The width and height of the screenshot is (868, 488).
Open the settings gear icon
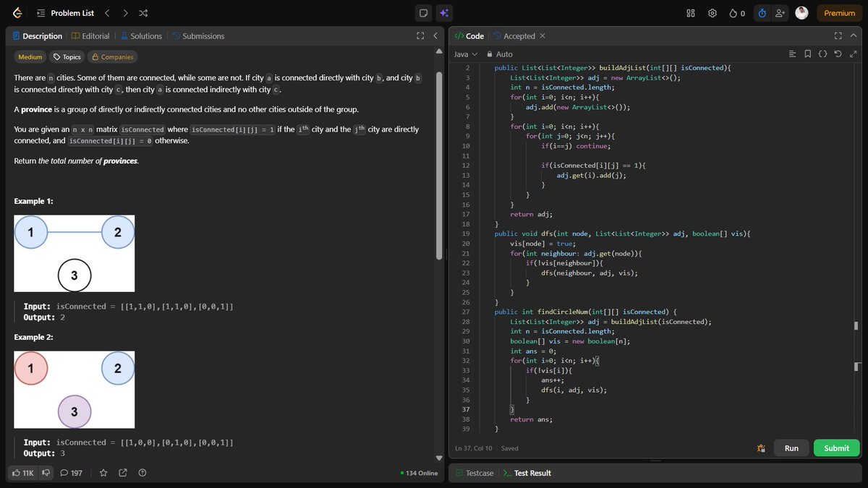(712, 13)
